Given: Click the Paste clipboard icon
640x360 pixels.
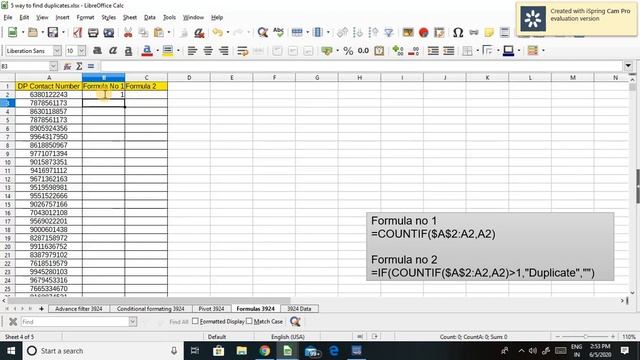Looking at the screenshot, I should click(x=159, y=32).
